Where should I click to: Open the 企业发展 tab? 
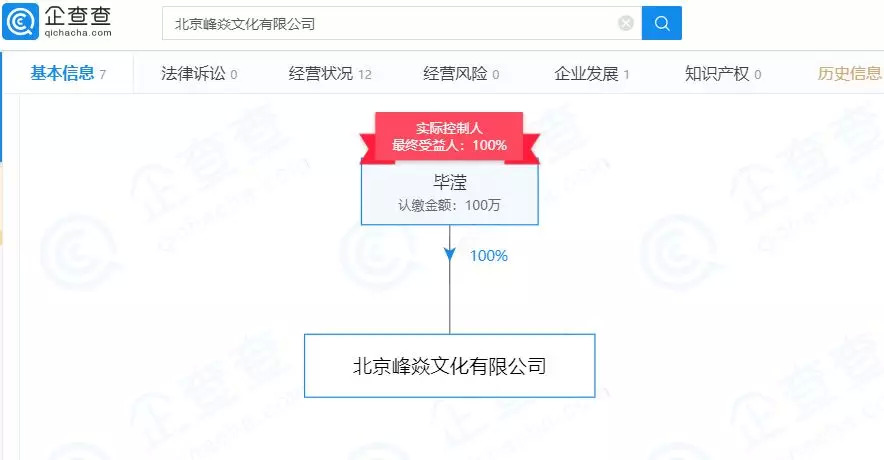click(587, 73)
